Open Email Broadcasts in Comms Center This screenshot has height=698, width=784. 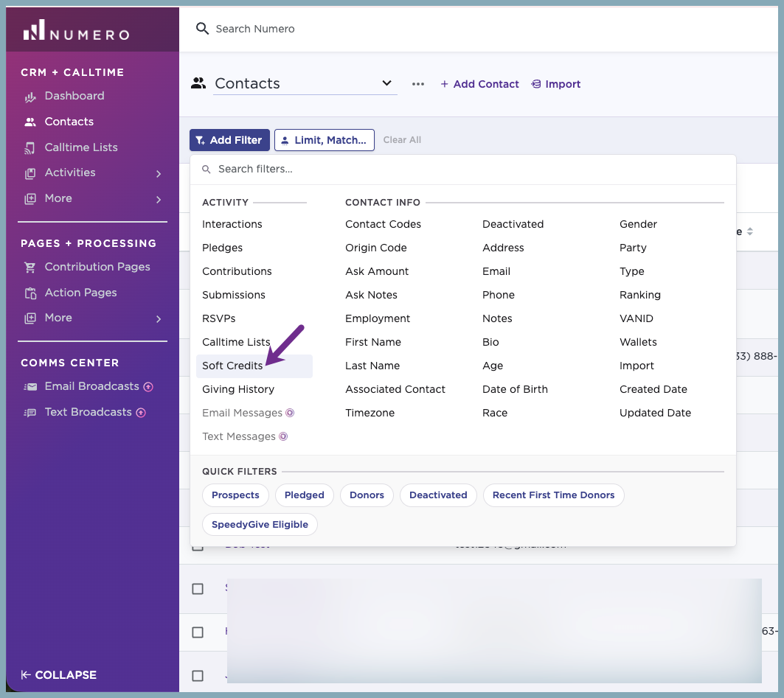pyautogui.click(x=92, y=386)
